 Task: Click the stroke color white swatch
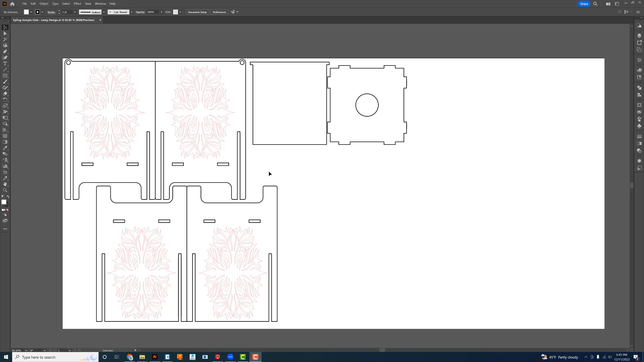coord(37,12)
